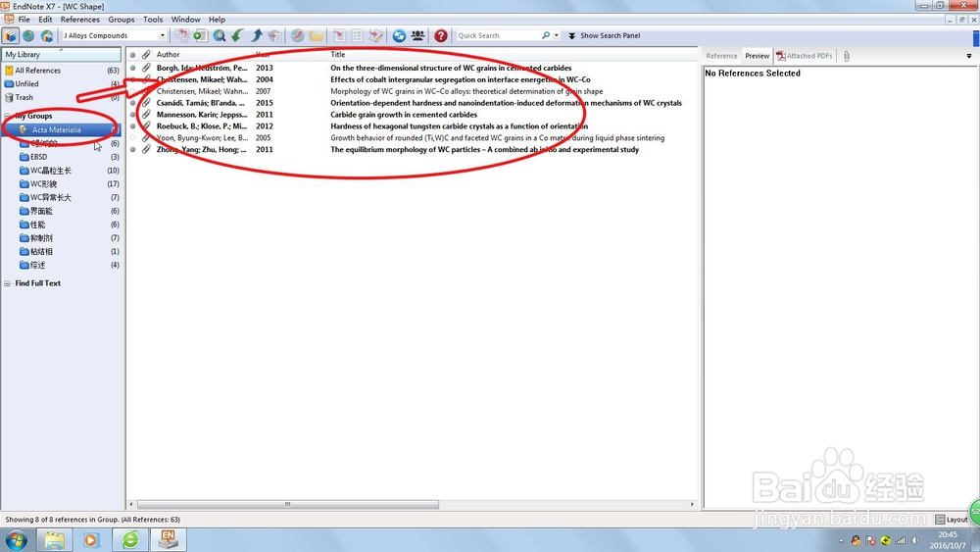Select All References in library
The height and width of the screenshot is (552, 980).
click(61, 71)
